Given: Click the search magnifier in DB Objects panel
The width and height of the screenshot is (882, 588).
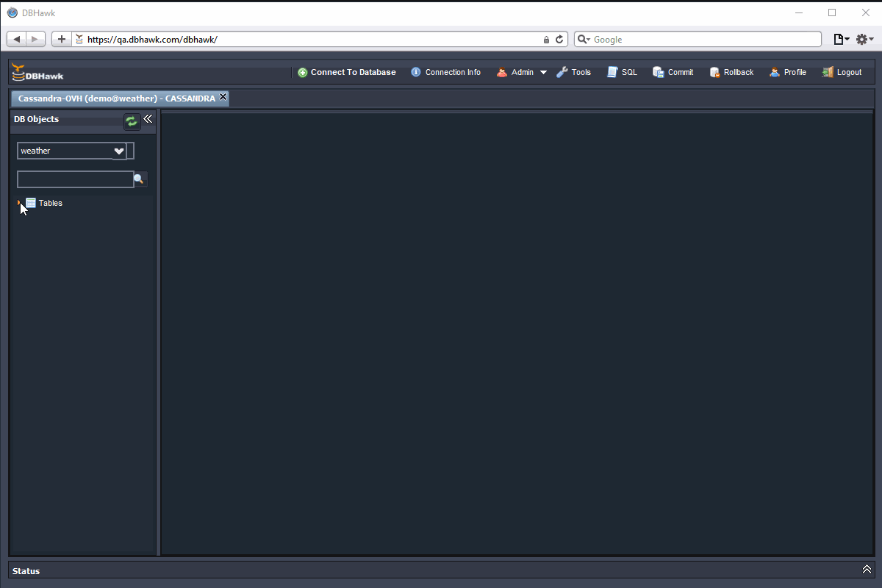Looking at the screenshot, I should 140,179.
